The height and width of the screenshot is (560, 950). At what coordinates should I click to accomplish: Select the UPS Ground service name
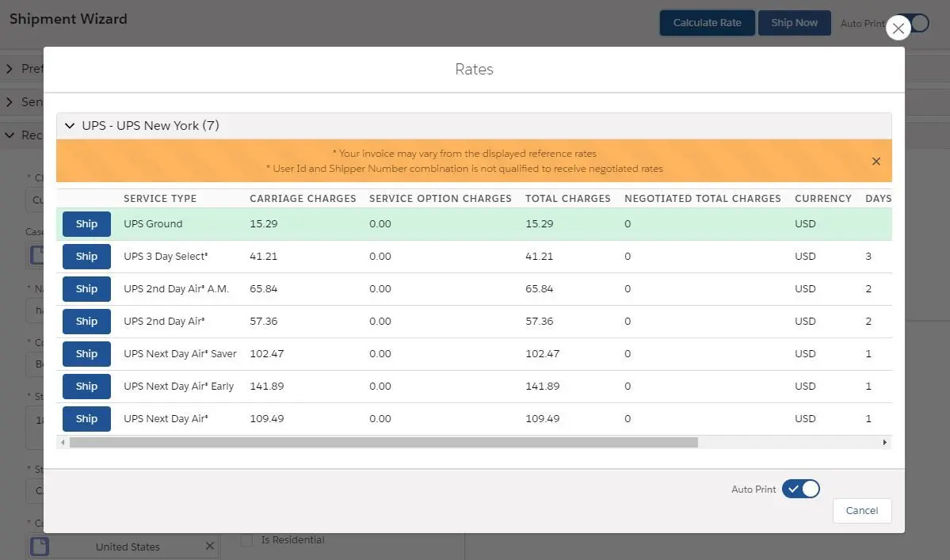click(x=153, y=224)
